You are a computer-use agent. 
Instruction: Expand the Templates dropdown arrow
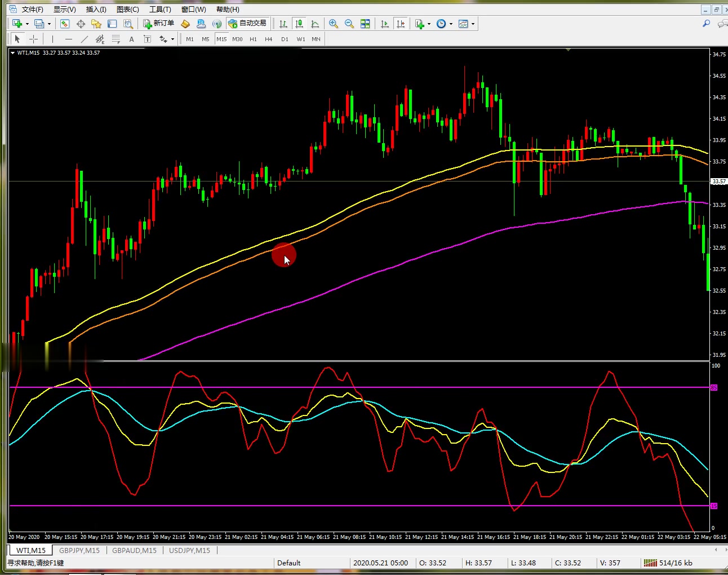tap(473, 24)
